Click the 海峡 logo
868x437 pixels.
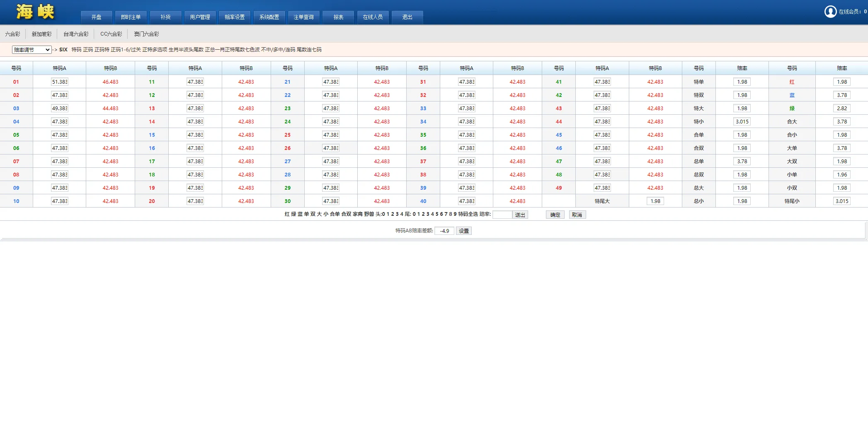(x=35, y=12)
